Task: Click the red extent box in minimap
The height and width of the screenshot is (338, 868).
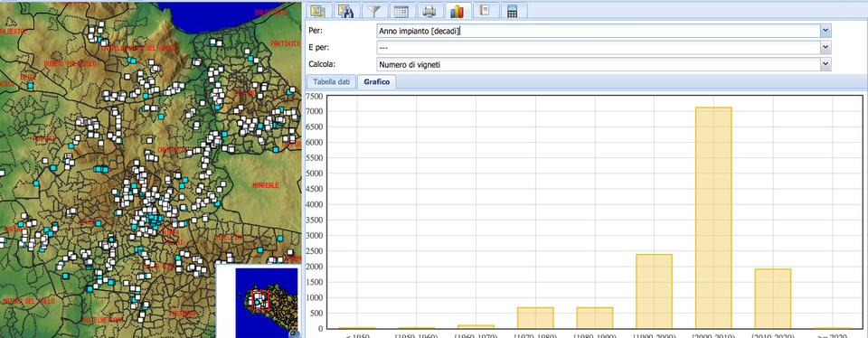Action: point(260,300)
